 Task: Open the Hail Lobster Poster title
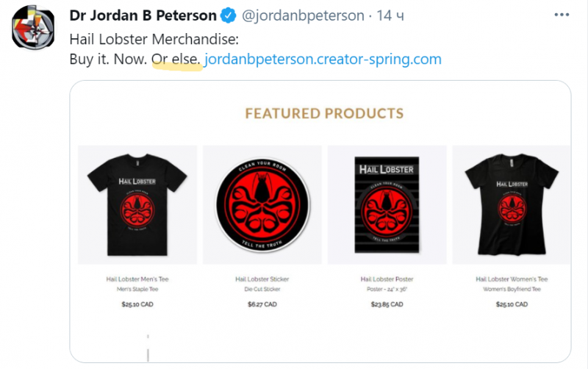click(x=387, y=279)
